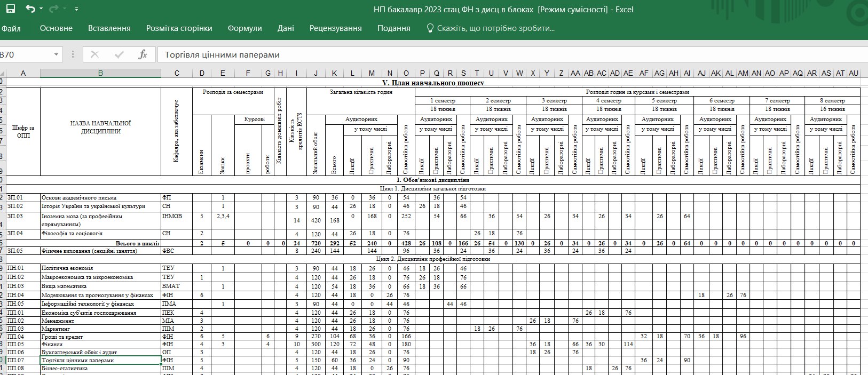Viewport: 868px width, 375px height.
Task: Click the Insert Function fx icon
Action: click(143, 54)
